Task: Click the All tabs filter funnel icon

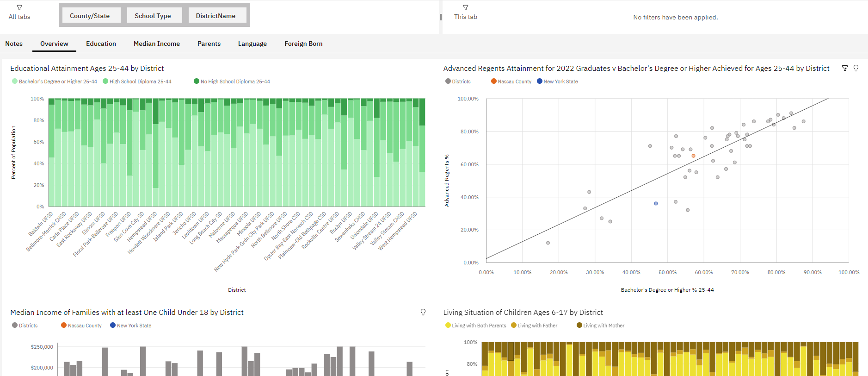Action: pyautogui.click(x=19, y=7)
